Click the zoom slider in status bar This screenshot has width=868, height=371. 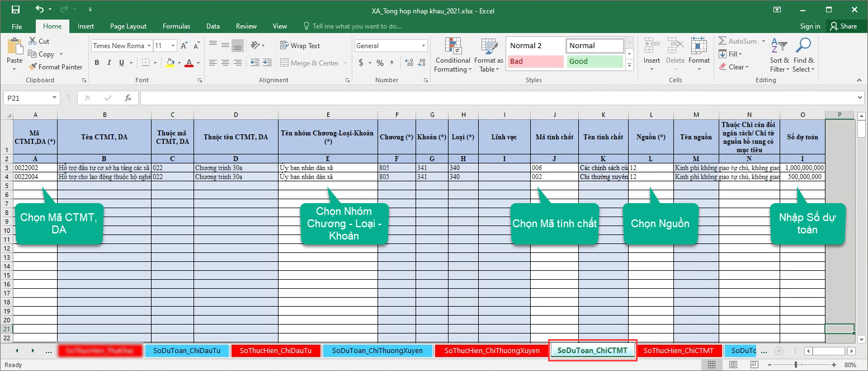click(796, 365)
